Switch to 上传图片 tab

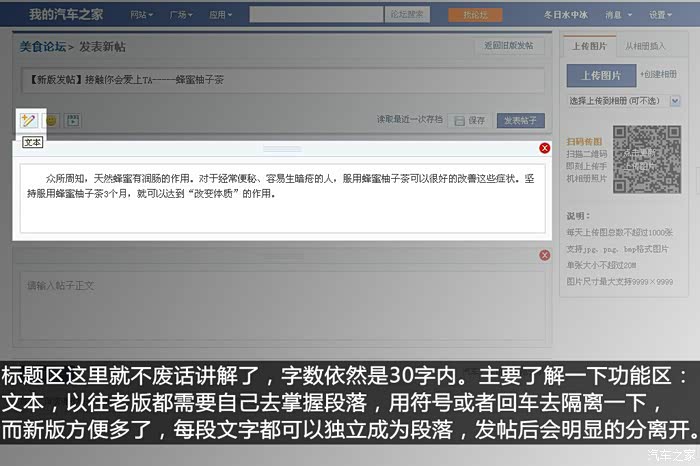pos(589,46)
